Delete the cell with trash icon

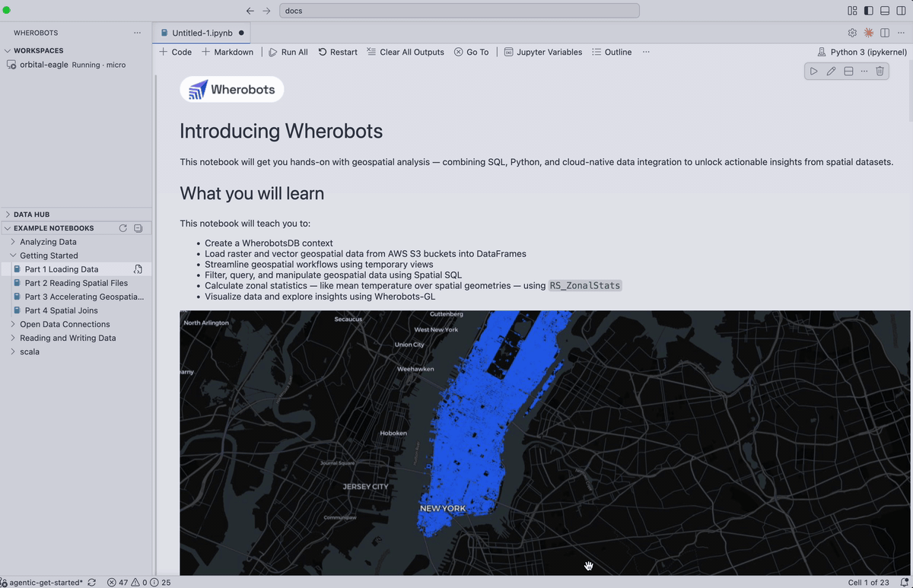pyautogui.click(x=880, y=71)
